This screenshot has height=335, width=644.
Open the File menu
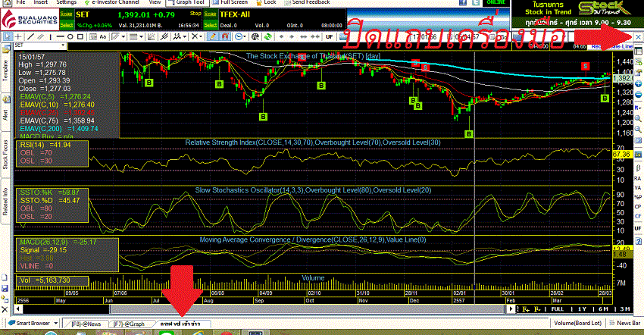pyautogui.click(x=20, y=2)
